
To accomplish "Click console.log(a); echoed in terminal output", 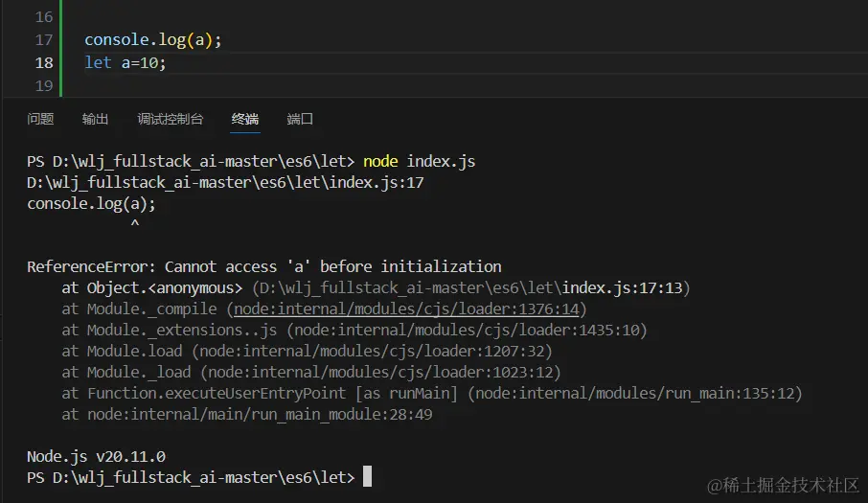I will (x=91, y=204).
